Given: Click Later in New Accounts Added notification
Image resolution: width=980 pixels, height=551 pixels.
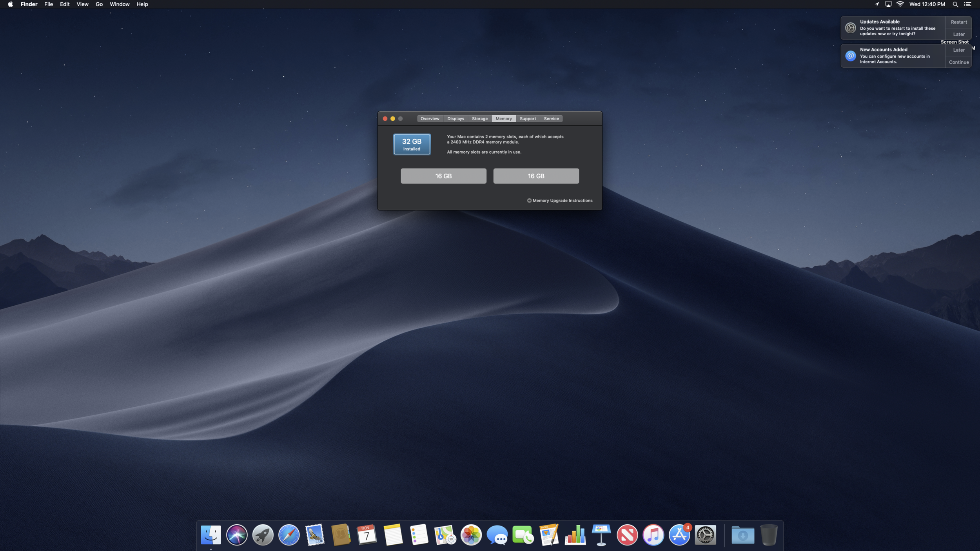Looking at the screenshot, I should 958,50.
